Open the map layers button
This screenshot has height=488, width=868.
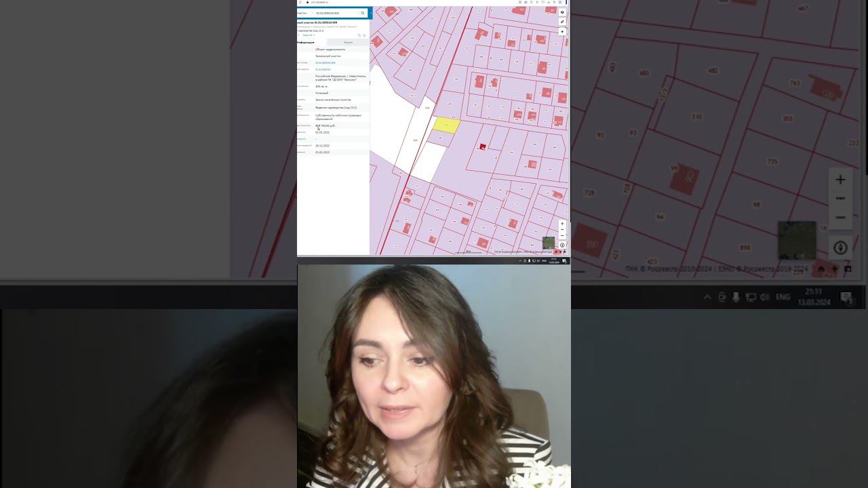562,12
